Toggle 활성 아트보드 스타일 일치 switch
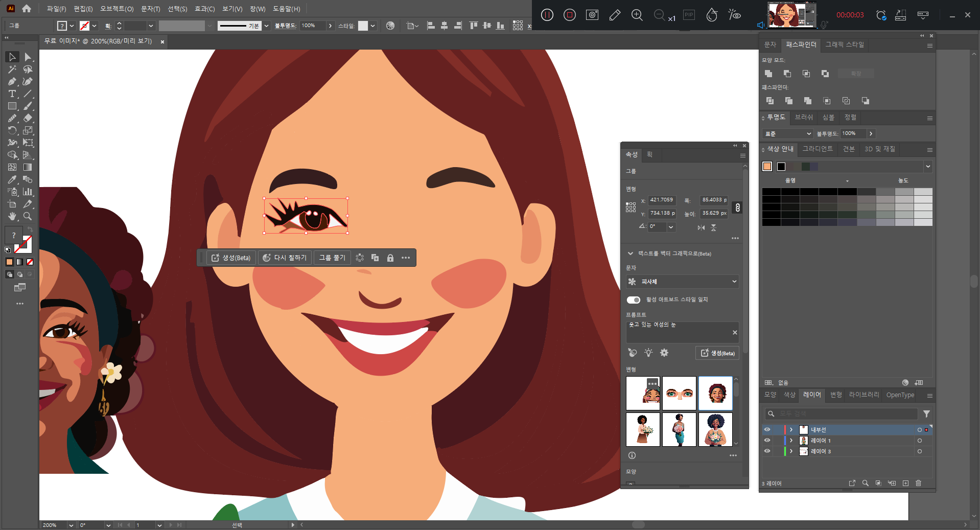Image resolution: width=980 pixels, height=530 pixels. (634, 300)
